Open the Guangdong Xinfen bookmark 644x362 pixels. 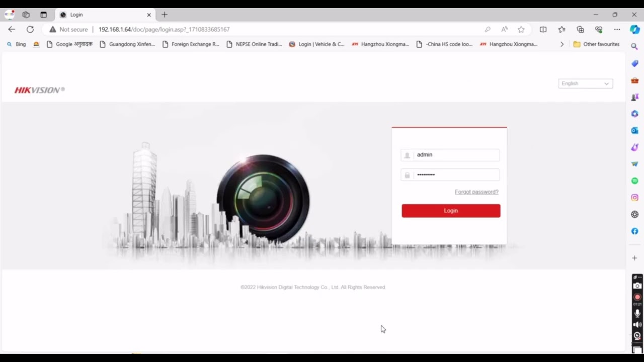(x=127, y=44)
